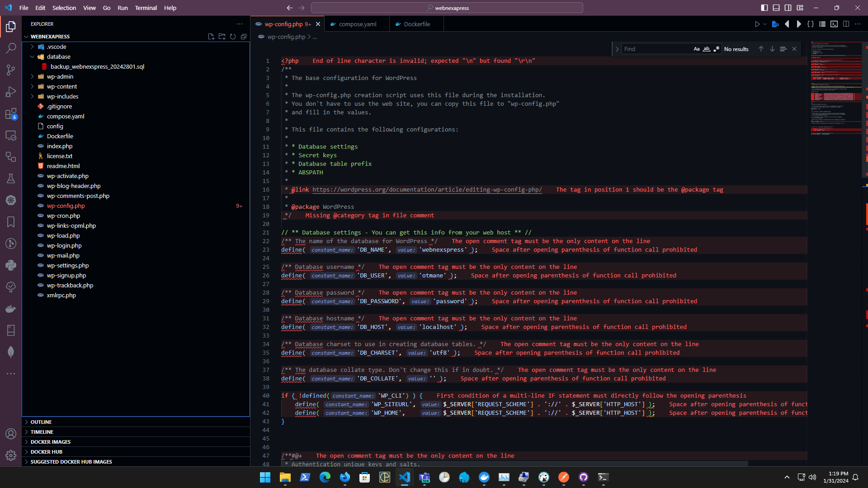
Task: Click the Search icon in activity bar
Action: 11,48
